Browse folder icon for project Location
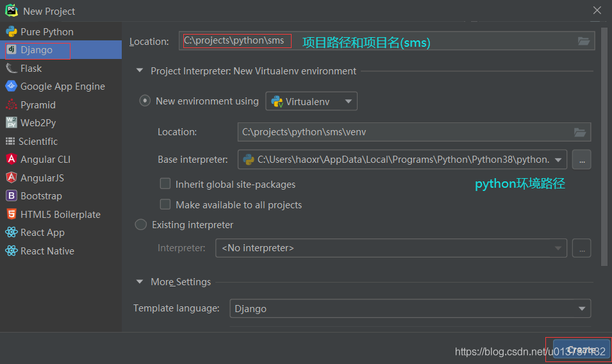The image size is (612, 364). point(583,41)
